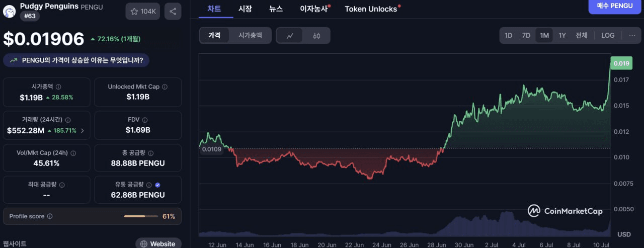Click info icon next to 총 공급량
Image resolution: width=644 pixels, height=248 pixels.
pyautogui.click(x=151, y=153)
